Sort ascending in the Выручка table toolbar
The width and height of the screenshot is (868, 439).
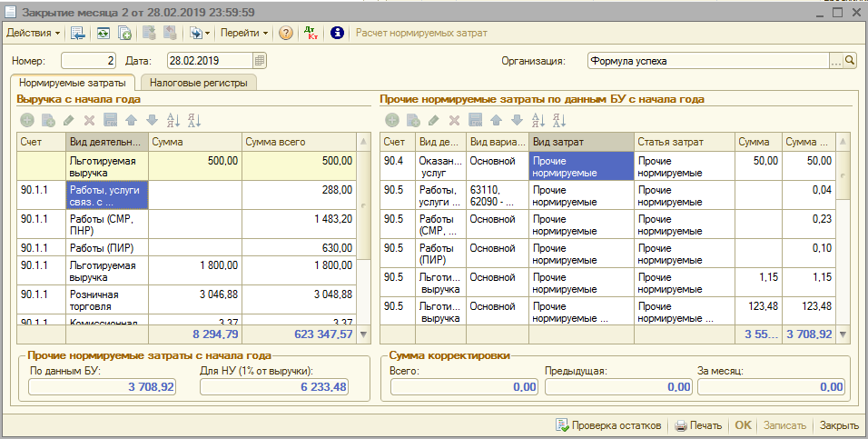pyautogui.click(x=173, y=120)
